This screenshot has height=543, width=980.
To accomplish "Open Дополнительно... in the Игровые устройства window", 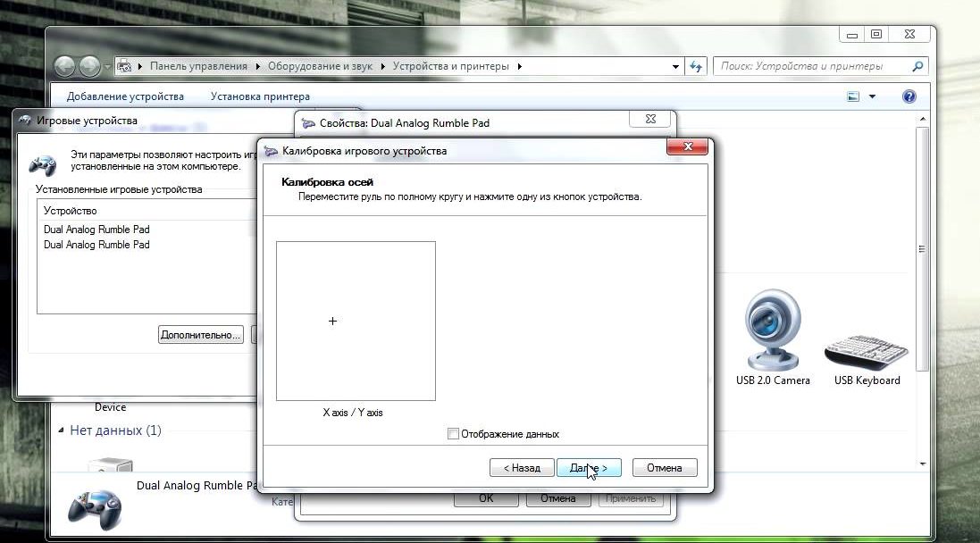I will point(201,335).
